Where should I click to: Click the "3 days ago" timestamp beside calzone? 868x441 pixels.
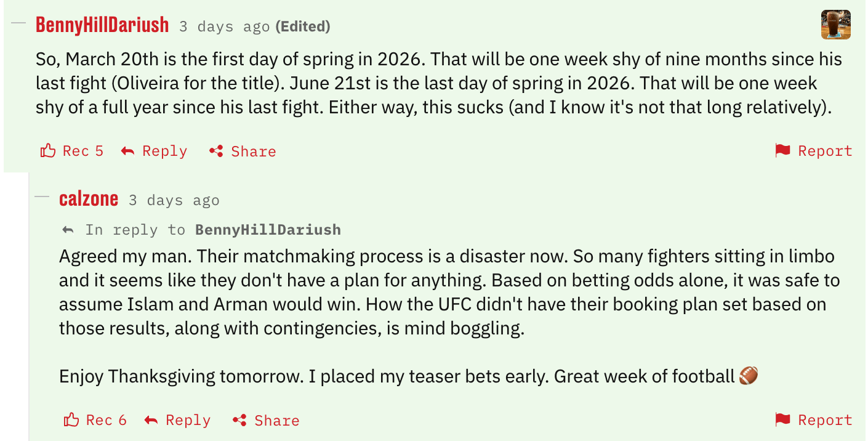(x=174, y=201)
